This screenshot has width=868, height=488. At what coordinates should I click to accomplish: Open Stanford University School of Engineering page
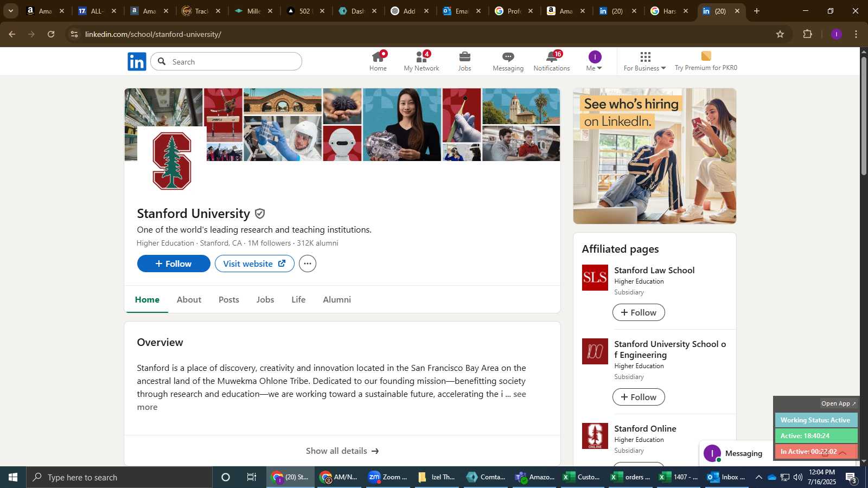click(670, 349)
